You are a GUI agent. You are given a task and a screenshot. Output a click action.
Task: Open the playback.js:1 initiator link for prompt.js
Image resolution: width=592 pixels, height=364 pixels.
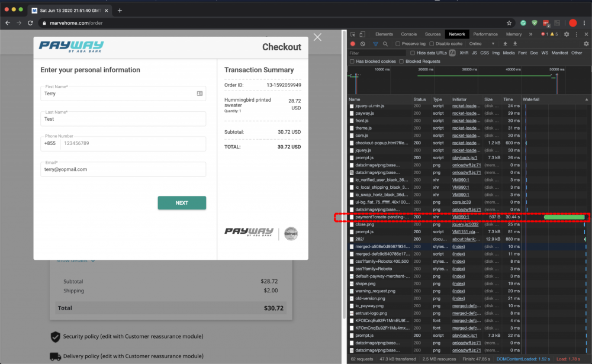coord(464,158)
